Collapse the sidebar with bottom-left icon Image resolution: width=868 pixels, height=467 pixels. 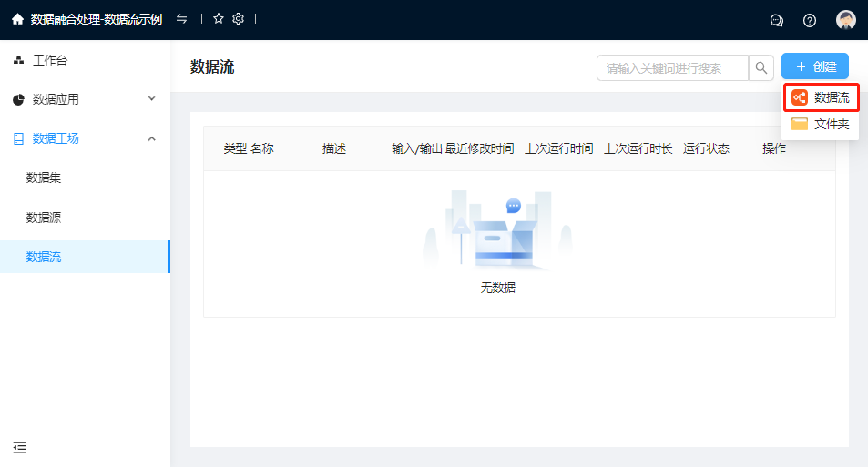click(x=19, y=447)
